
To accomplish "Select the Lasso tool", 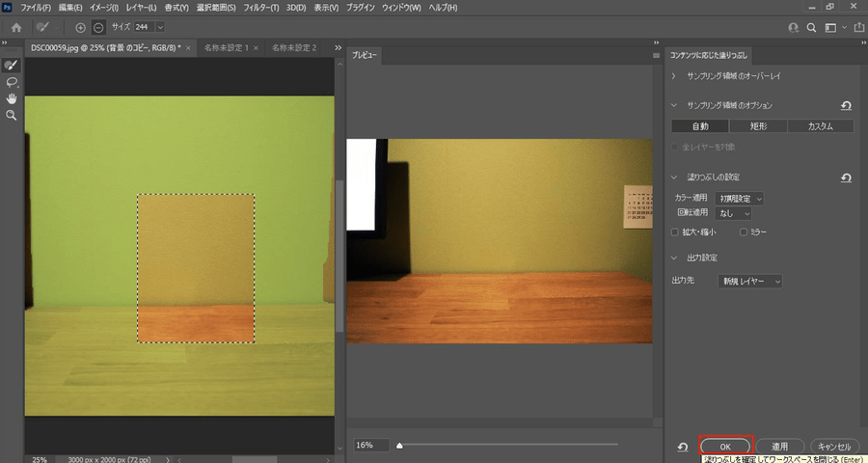I will (12, 82).
